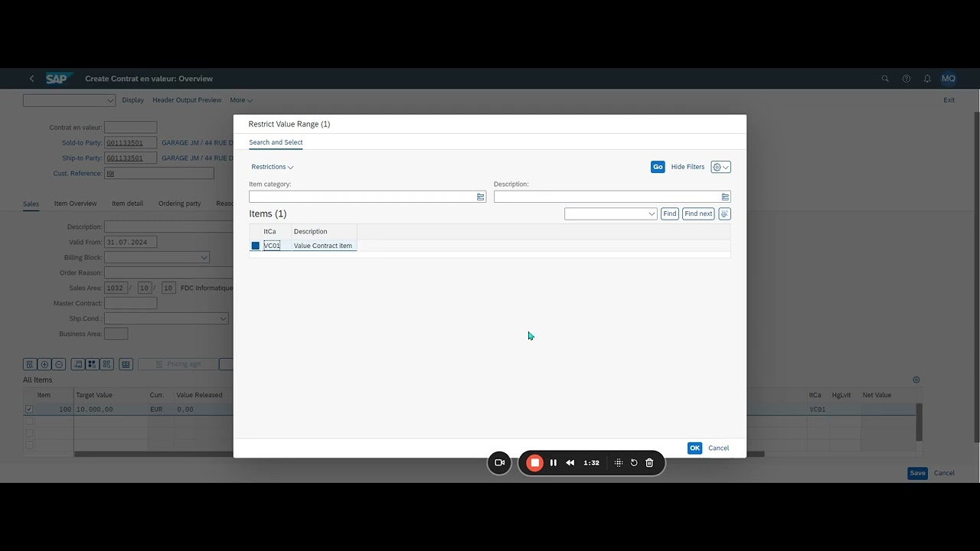The width and height of the screenshot is (980, 551).
Task: Click the dotted grid effects icon in recorder
Action: 619,462
